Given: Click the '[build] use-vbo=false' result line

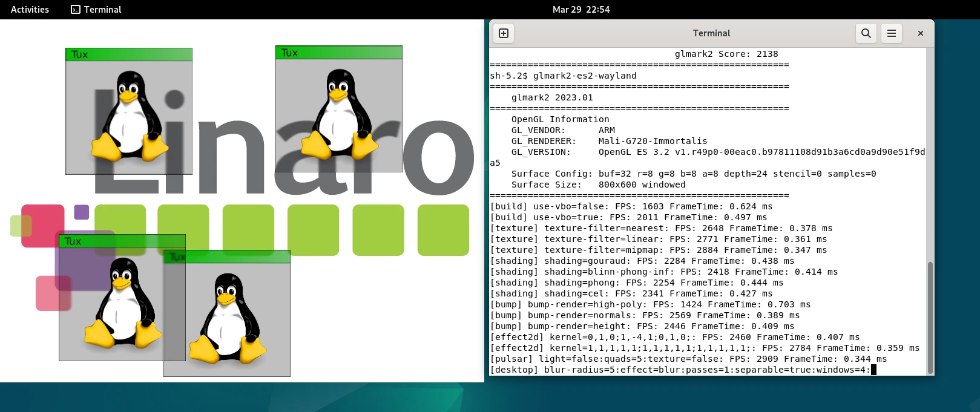Looking at the screenshot, I should tap(631, 206).
